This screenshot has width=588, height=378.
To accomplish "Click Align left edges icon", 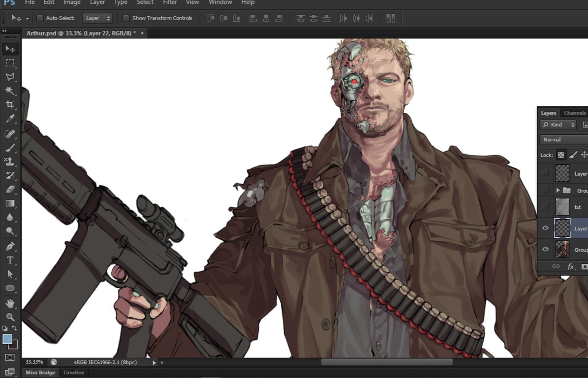I will pyautogui.click(x=253, y=18).
